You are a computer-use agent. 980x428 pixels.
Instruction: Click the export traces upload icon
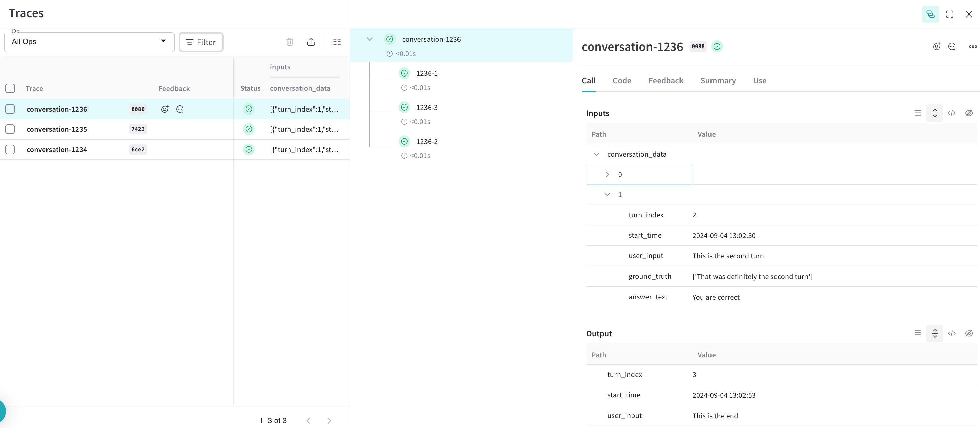(311, 42)
